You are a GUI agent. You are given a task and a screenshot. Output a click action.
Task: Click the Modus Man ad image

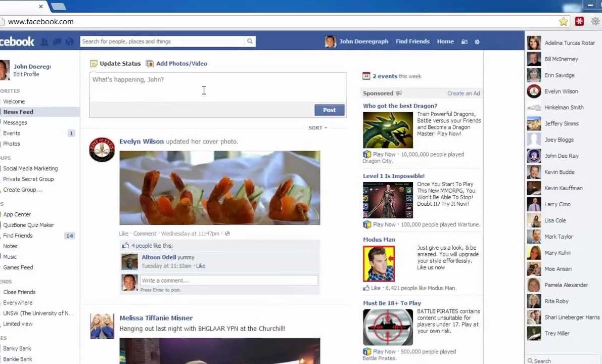[x=379, y=263]
